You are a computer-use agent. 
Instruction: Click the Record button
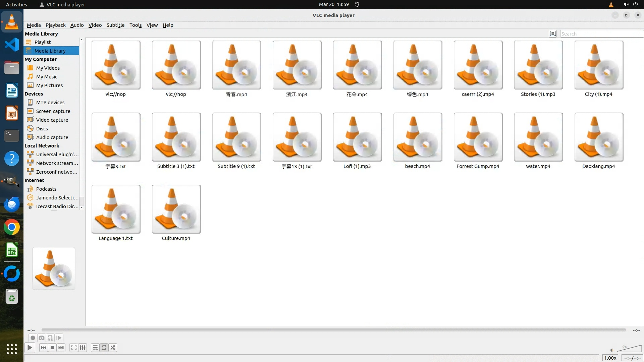click(x=33, y=338)
